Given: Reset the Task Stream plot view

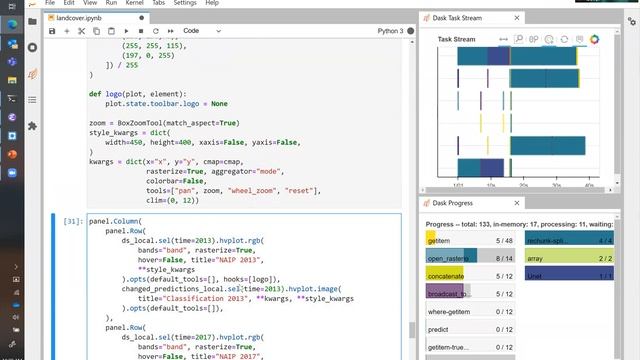Looking at the screenshot, I should pyautogui.click(x=564, y=39).
